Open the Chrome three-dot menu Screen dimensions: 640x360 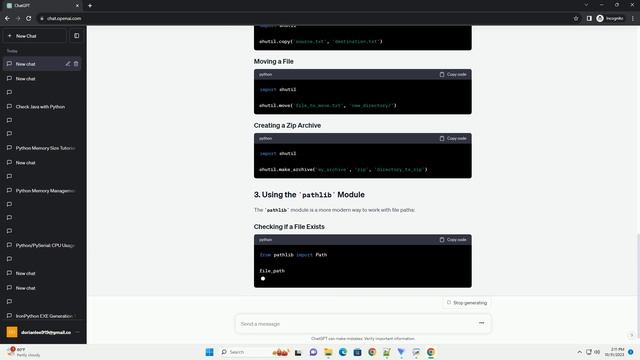tap(633, 18)
